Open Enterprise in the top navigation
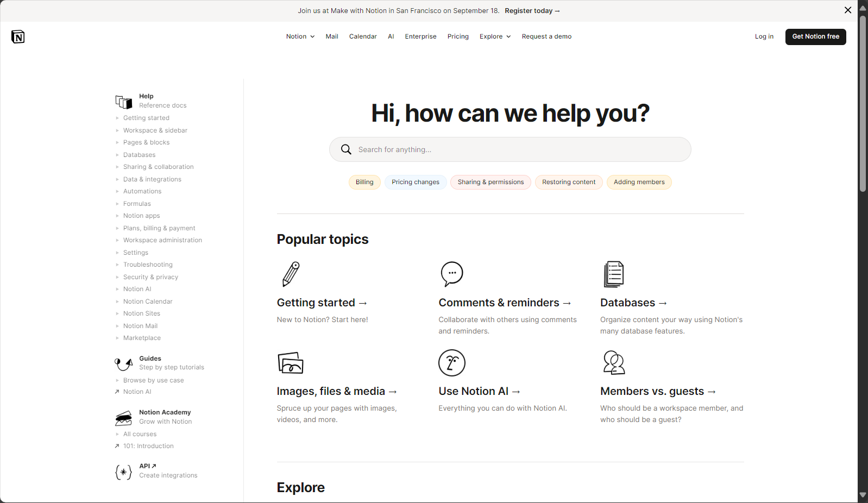 (420, 36)
